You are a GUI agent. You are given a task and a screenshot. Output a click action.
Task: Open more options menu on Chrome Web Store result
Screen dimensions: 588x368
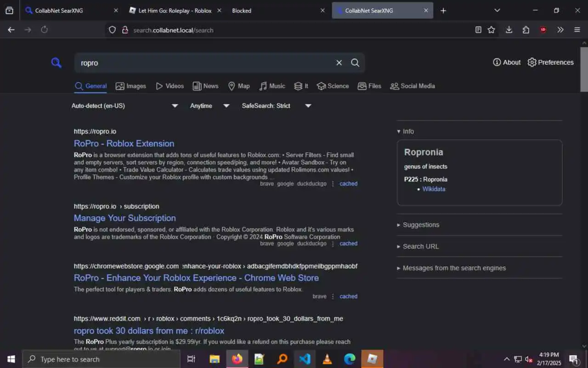pos(333,296)
